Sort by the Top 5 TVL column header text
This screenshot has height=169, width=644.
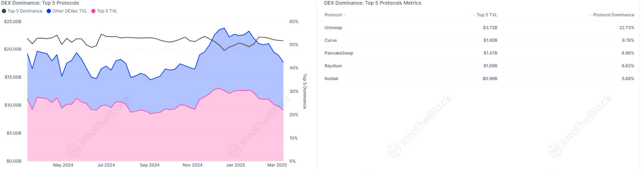[487, 15]
